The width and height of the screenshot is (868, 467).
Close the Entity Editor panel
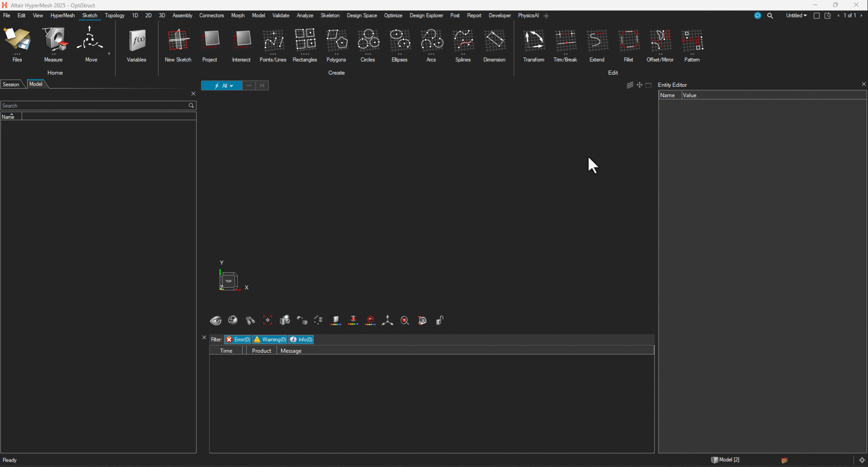(x=863, y=84)
